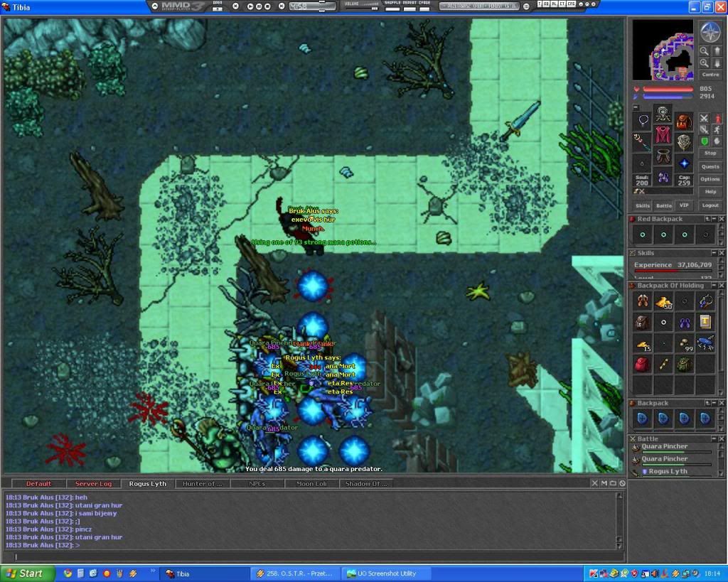Screen dimensions: 728x582
Task: Select the blue star ammo slot
Action: (x=683, y=163)
